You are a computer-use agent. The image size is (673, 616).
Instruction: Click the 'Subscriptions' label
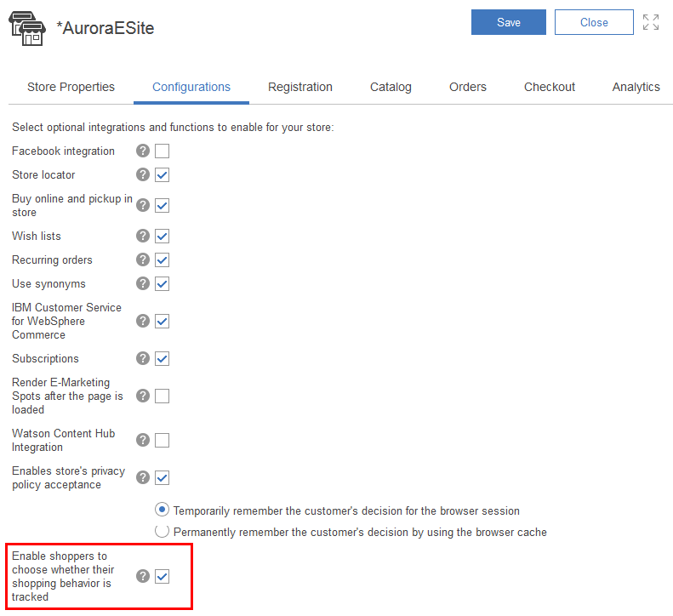(45, 359)
